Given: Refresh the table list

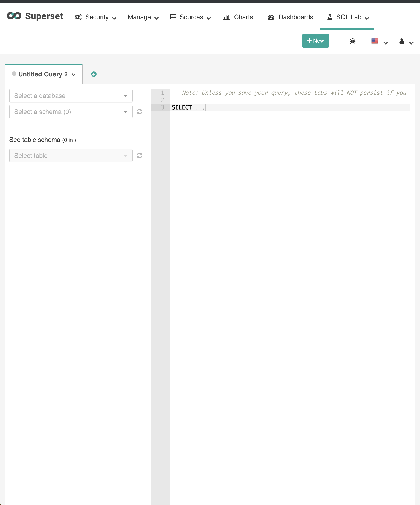Looking at the screenshot, I should click(140, 156).
